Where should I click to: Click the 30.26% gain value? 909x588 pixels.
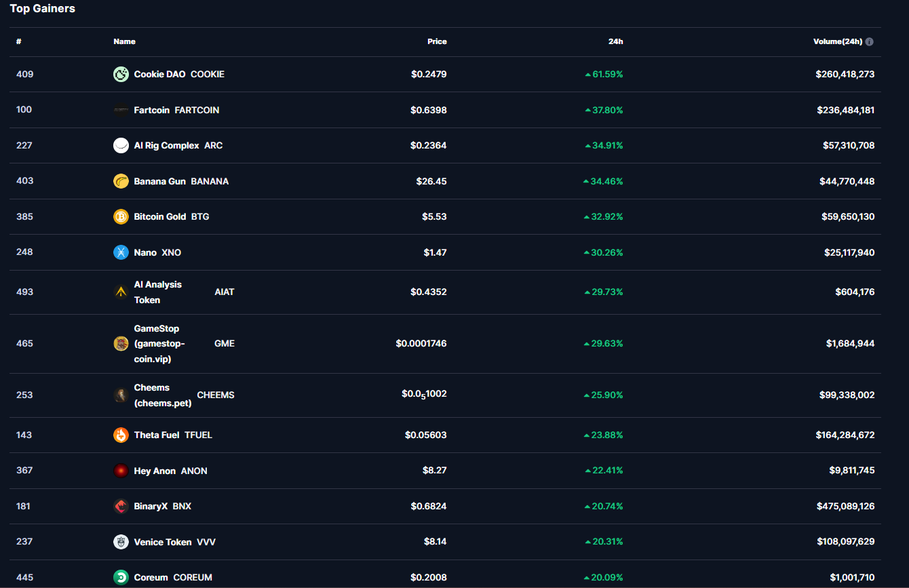[x=604, y=252]
